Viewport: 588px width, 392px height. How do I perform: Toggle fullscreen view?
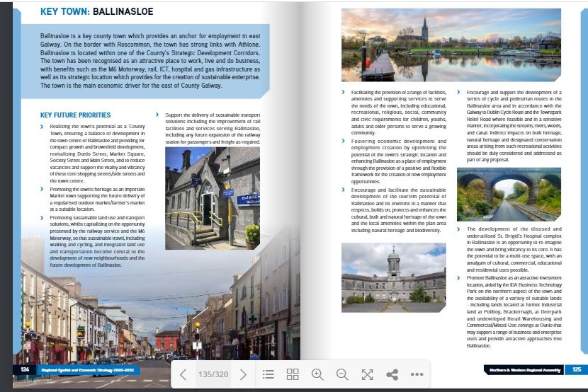pos(367,374)
